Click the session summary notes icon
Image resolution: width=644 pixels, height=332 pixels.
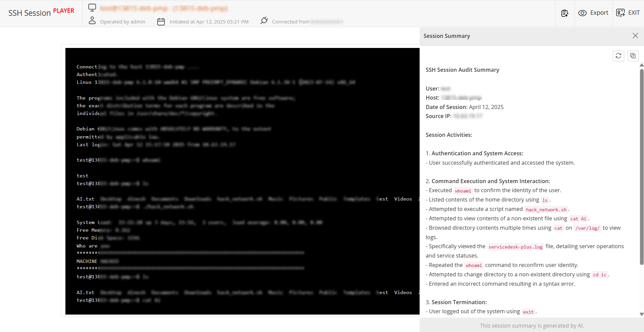565,13
